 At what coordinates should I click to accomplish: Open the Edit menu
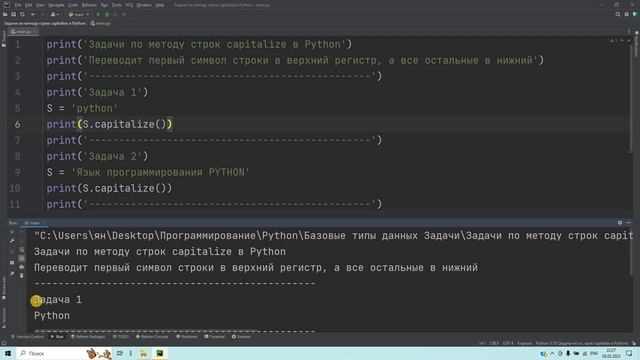point(28,5)
